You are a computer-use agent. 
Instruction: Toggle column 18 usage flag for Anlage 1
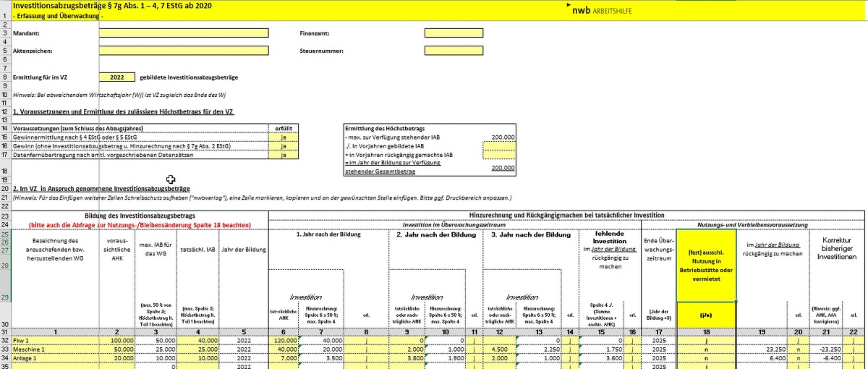coord(706,356)
